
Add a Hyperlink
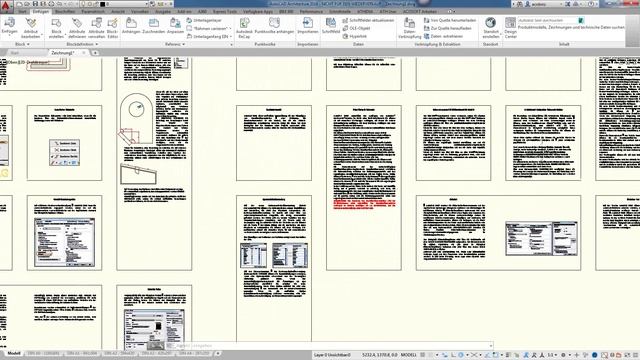tap(355, 36)
